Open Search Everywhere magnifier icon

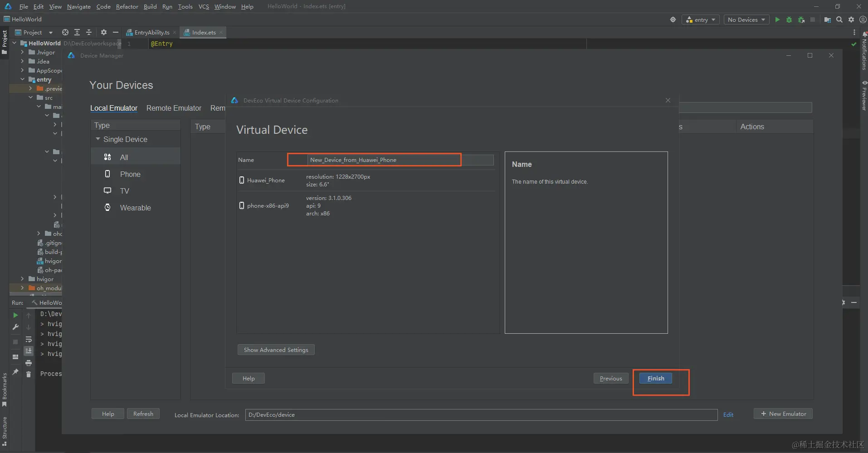click(x=839, y=19)
